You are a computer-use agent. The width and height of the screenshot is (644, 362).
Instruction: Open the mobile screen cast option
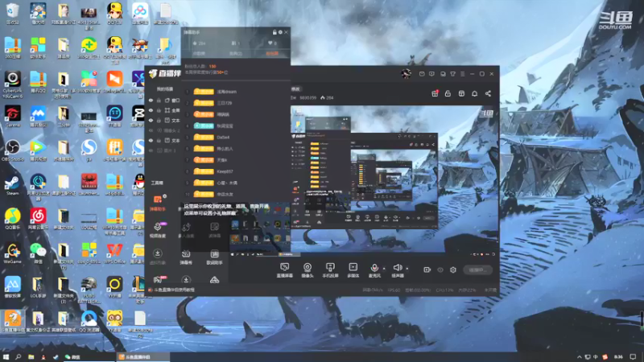click(x=330, y=270)
